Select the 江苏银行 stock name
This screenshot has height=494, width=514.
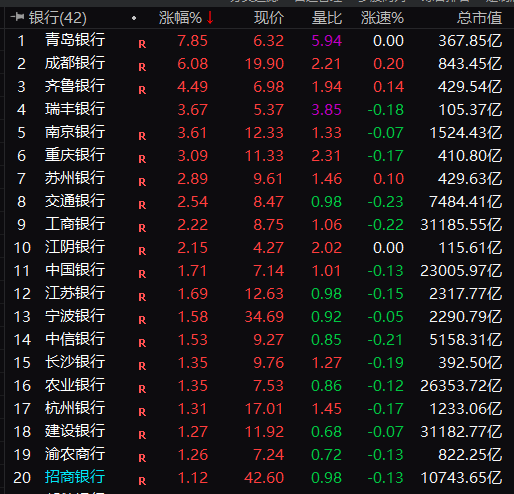75,293
